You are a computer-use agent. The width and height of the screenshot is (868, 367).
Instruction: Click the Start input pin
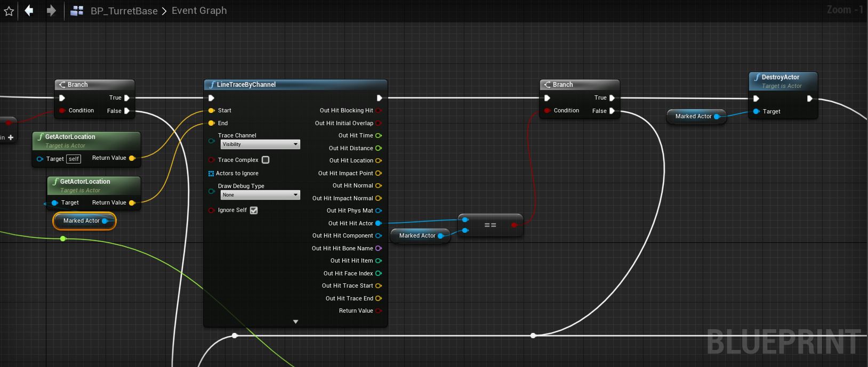[x=211, y=110]
